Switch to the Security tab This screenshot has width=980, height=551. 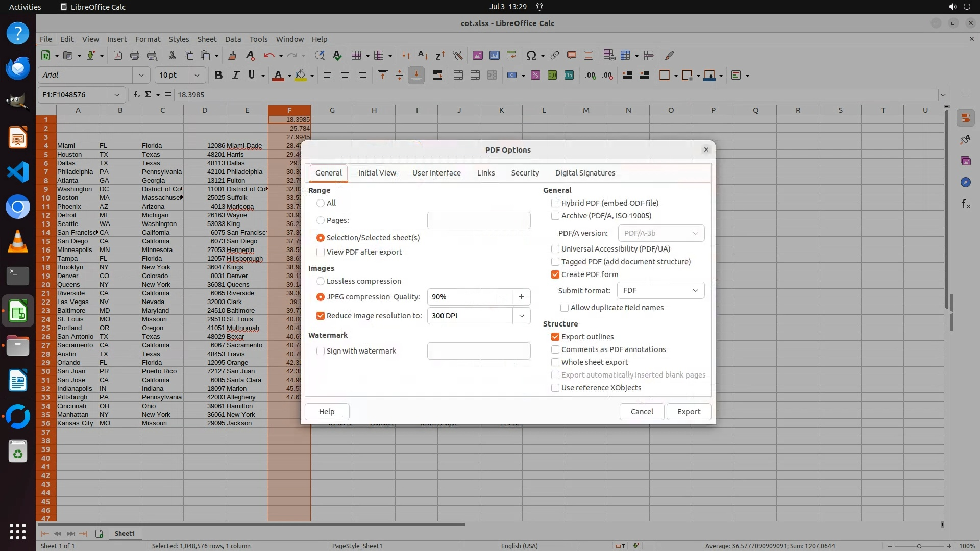tap(525, 173)
